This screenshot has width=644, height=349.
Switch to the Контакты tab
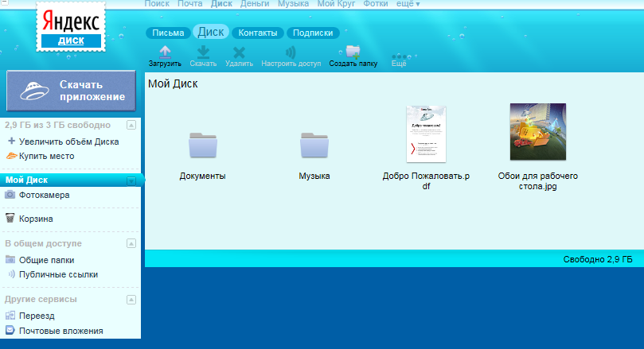[257, 33]
